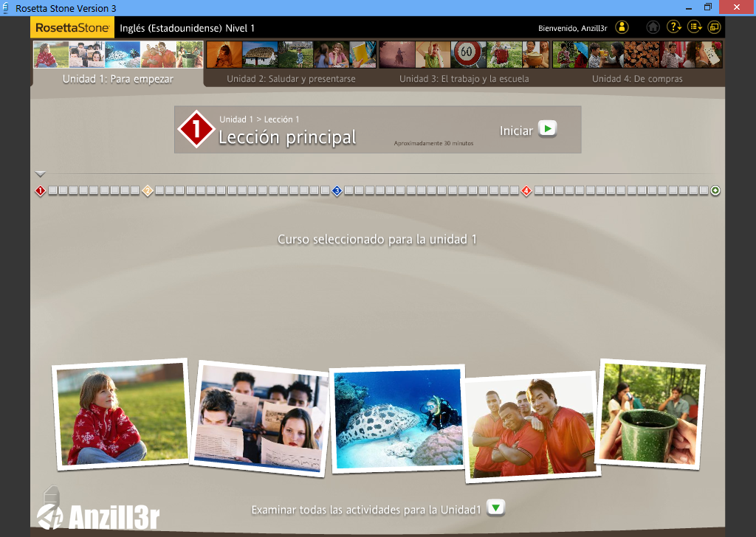Open the green cup photo

650,415
